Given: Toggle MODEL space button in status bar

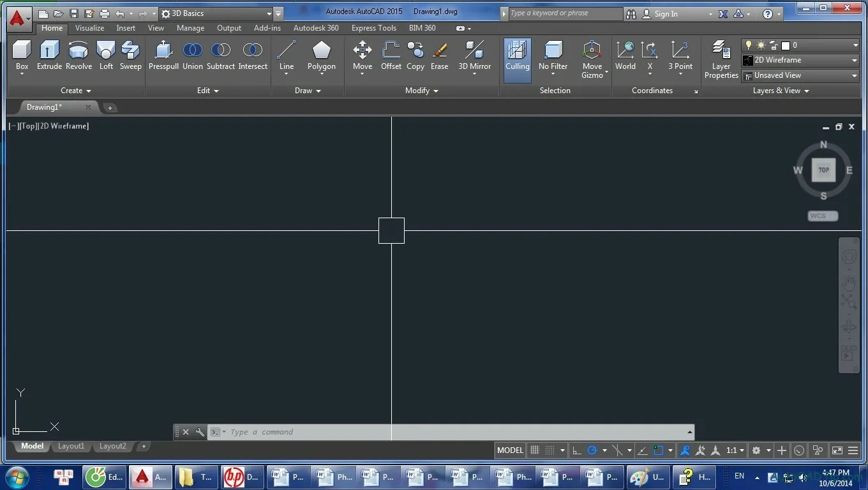Looking at the screenshot, I should coord(510,450).
